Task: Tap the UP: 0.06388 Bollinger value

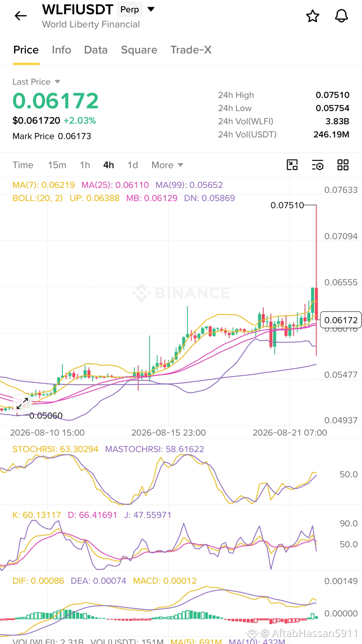Action: 94,198
